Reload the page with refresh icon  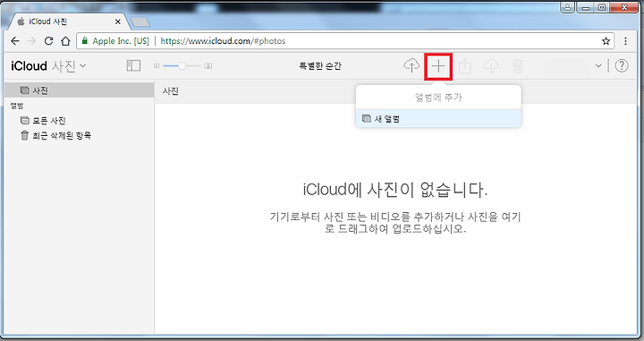tap(48, 40)
